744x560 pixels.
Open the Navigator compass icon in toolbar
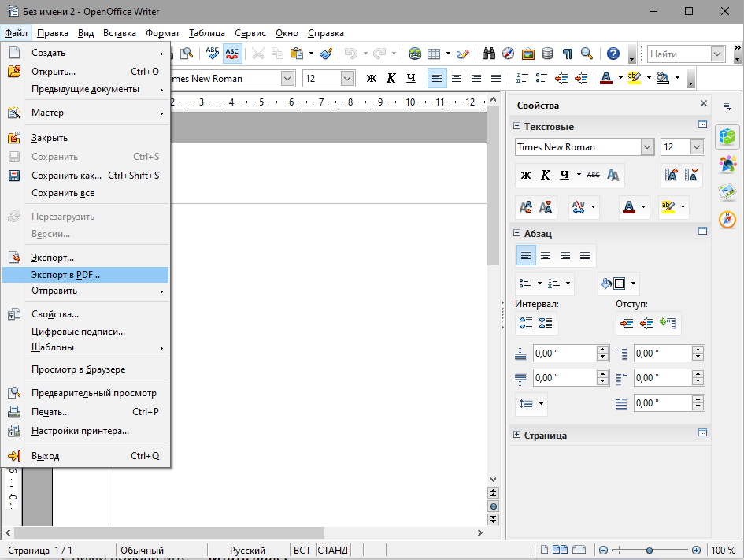click(508, 54)
